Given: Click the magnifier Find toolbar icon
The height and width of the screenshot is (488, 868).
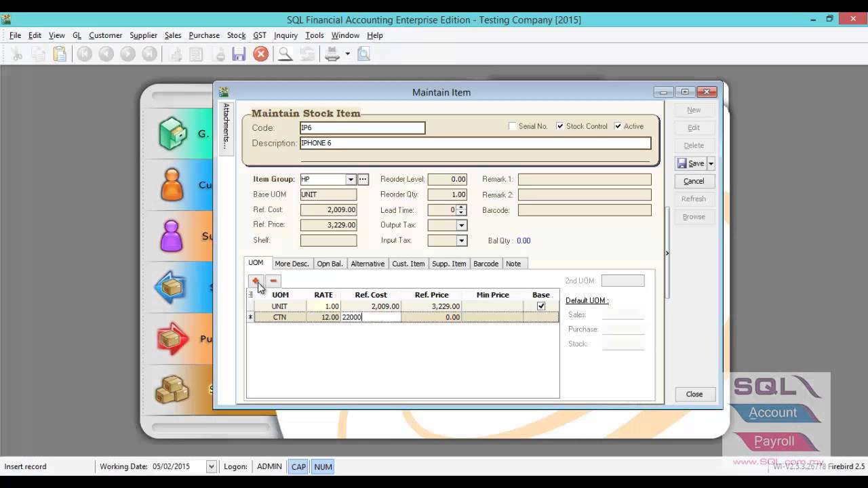Looking at the screenshot, I should [x=285, y=54].
